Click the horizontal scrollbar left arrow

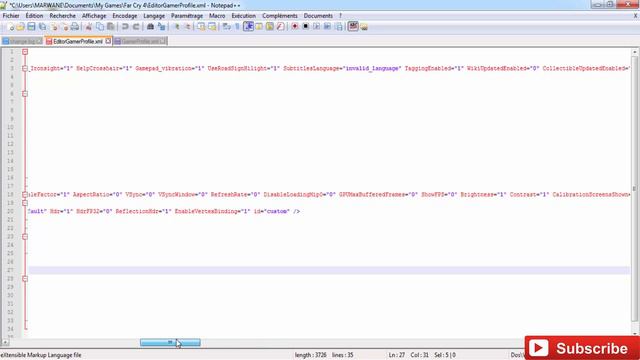5,342
